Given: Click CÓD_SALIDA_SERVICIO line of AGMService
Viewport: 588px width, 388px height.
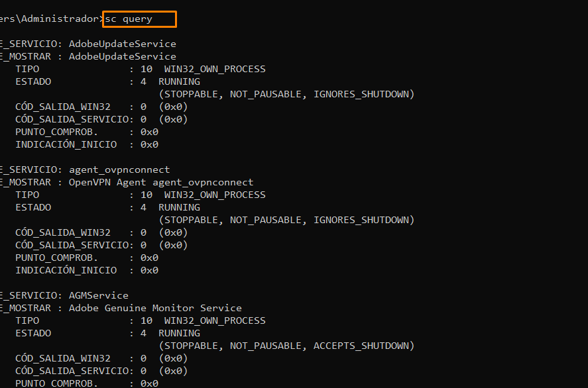Looking at the screenshot, I should [101, 371].
